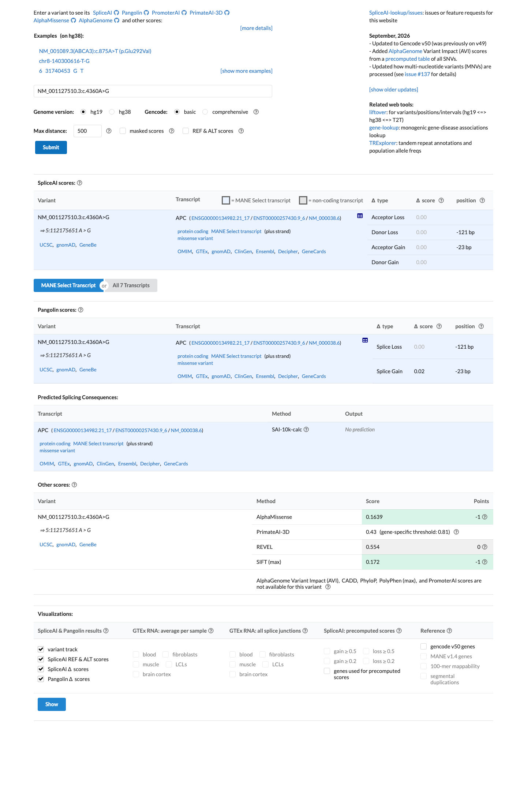Click help icon beside masked scores
Viewport: 532px width, 805px height.
point(172,131)
